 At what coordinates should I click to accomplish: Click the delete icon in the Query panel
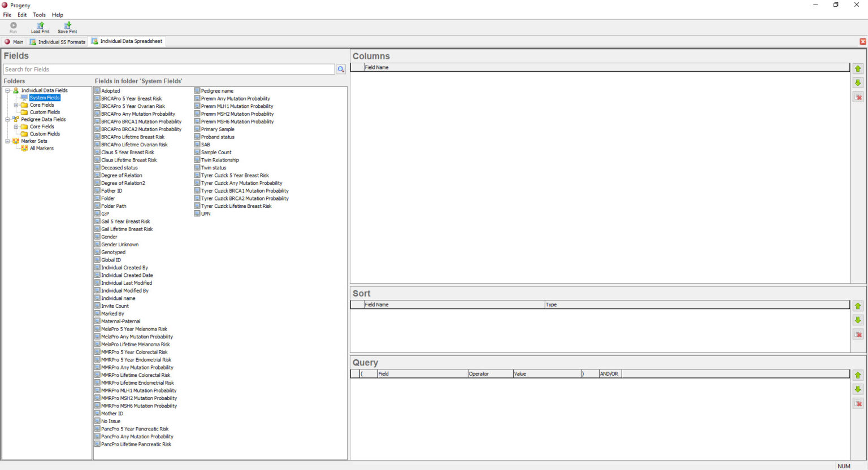pos(858,403)
